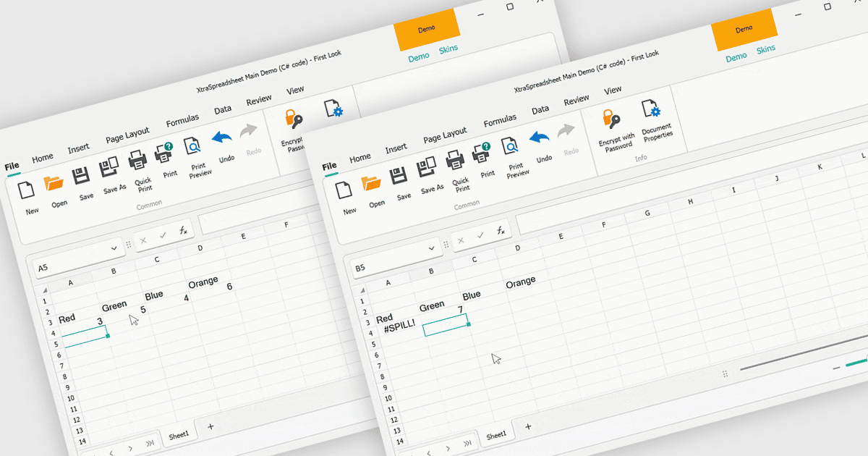
Task: Click the fx insert function icon in the front window
Action: pos(501,231)
